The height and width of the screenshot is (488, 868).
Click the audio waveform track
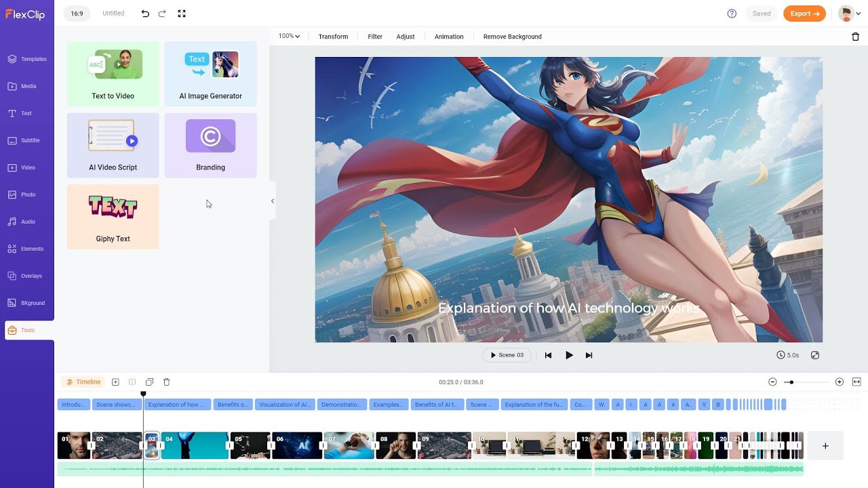[430, 469]
